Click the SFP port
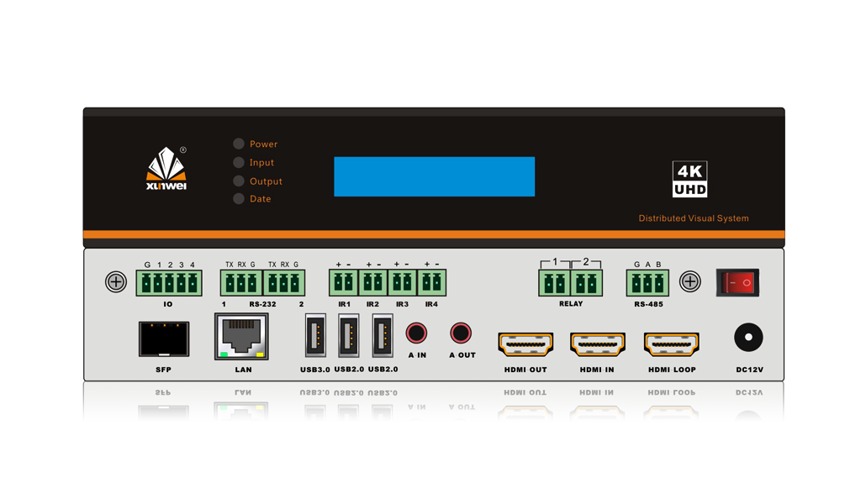The image size is (866, 504). [x=164, y=339]
